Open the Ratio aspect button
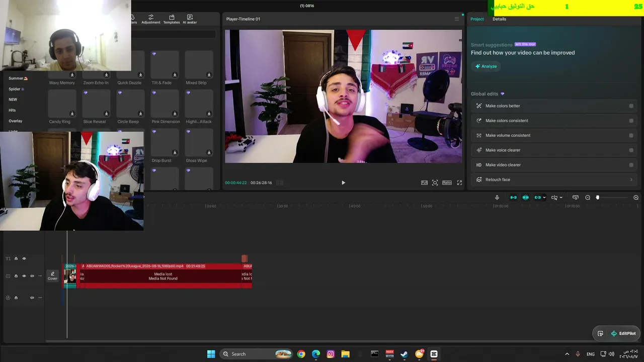This screenshot has height=362, width=644. [x=447, y=183]
